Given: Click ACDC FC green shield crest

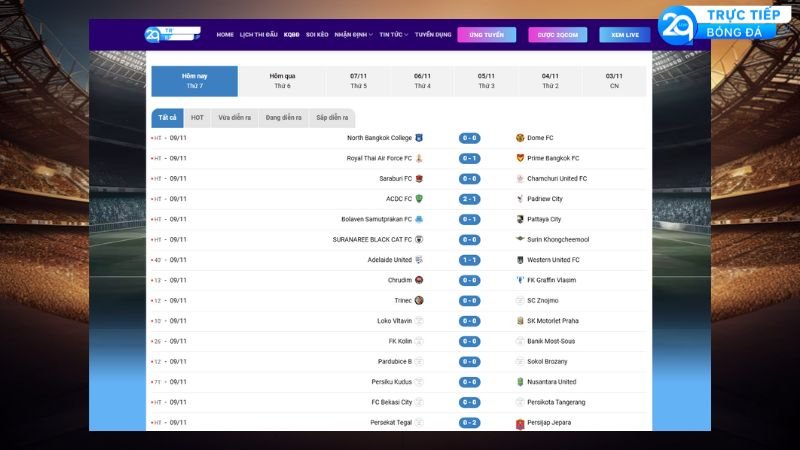Looking at the screenshot, I should [419, 198].
